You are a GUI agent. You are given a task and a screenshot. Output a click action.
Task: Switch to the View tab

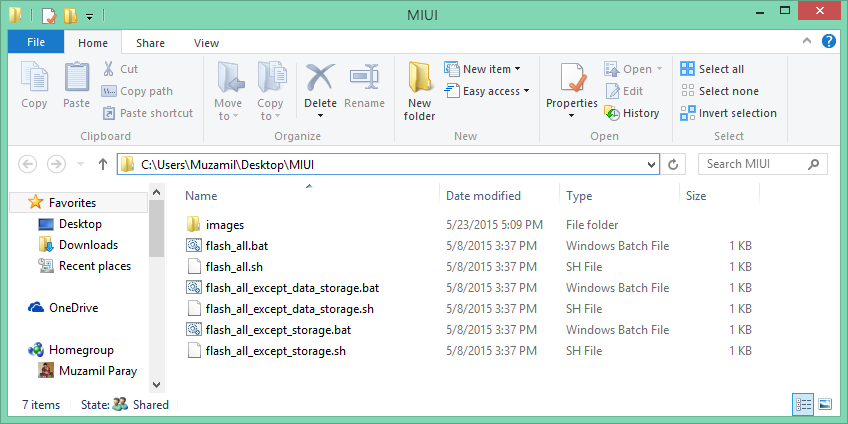(206, 43)
